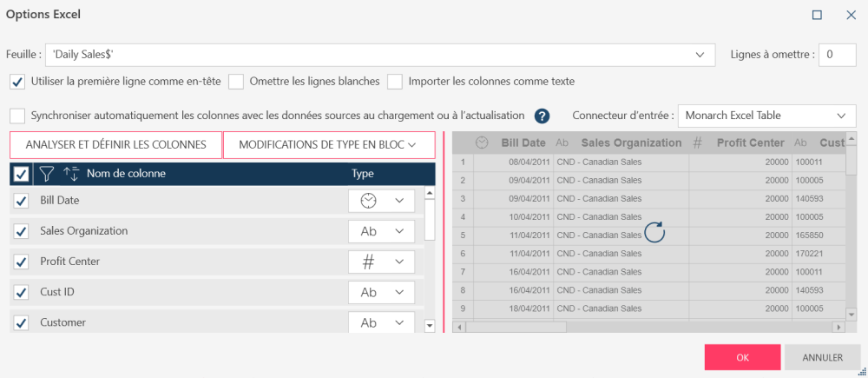
Task: Click Analyser et définir les colonnes
Action: click(x=116, y=144)
